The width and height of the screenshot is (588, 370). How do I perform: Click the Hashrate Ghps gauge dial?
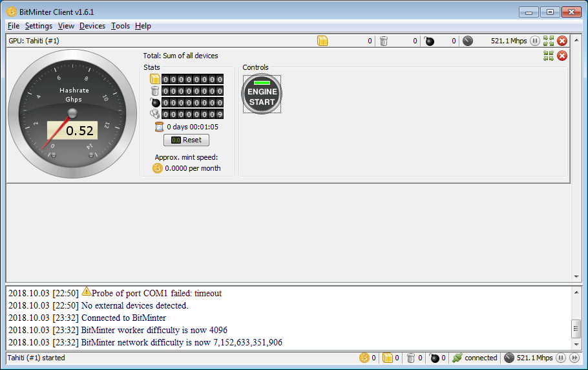pyautogui.click(x=72, y=114)
